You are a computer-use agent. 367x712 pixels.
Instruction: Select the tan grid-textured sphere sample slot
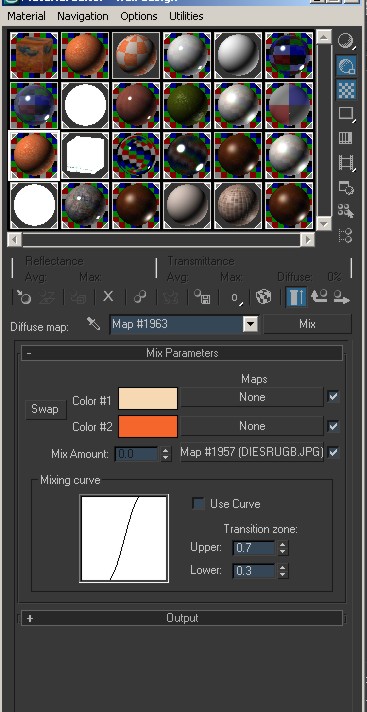click(238, 205)
